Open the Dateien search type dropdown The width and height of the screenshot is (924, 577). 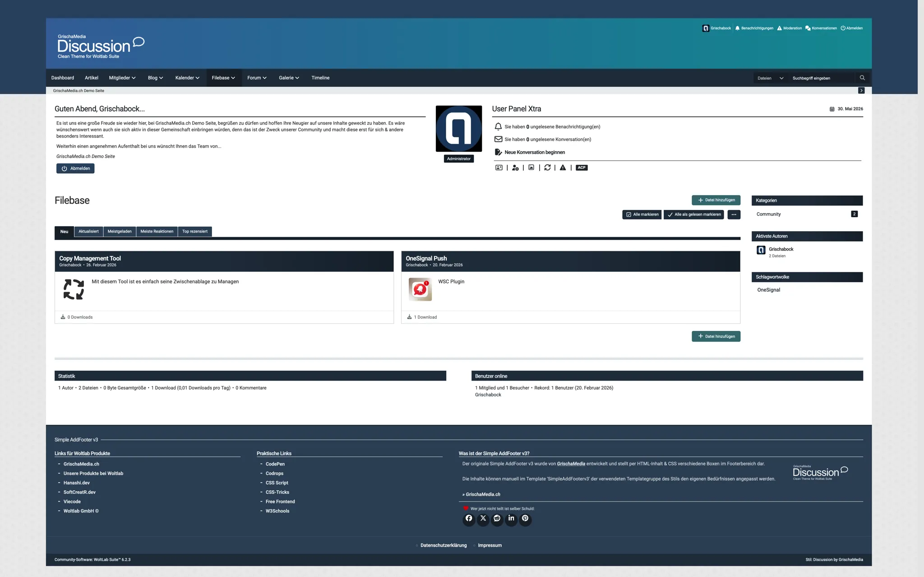pyautogui.click(x=771, y=78)
